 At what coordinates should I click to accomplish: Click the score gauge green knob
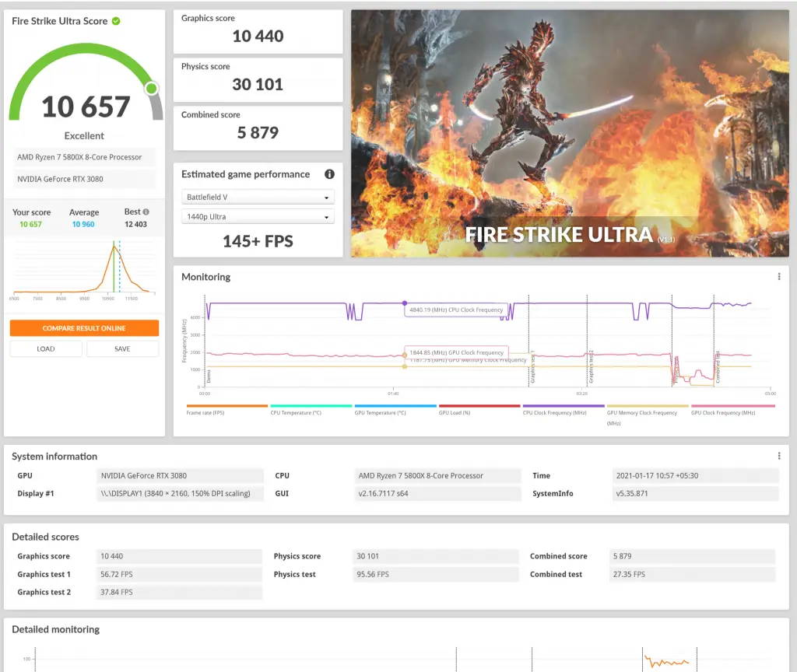click(x=152, y=89)
